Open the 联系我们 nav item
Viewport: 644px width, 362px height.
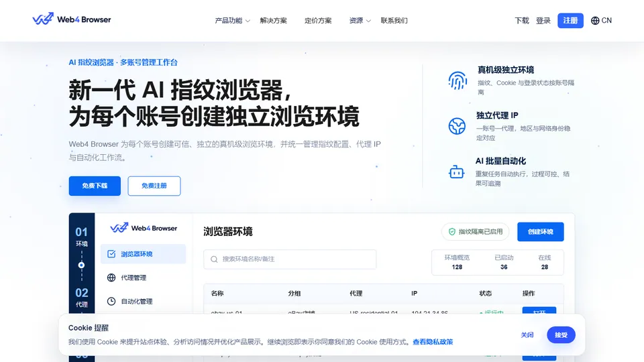(x=394, y=21)
